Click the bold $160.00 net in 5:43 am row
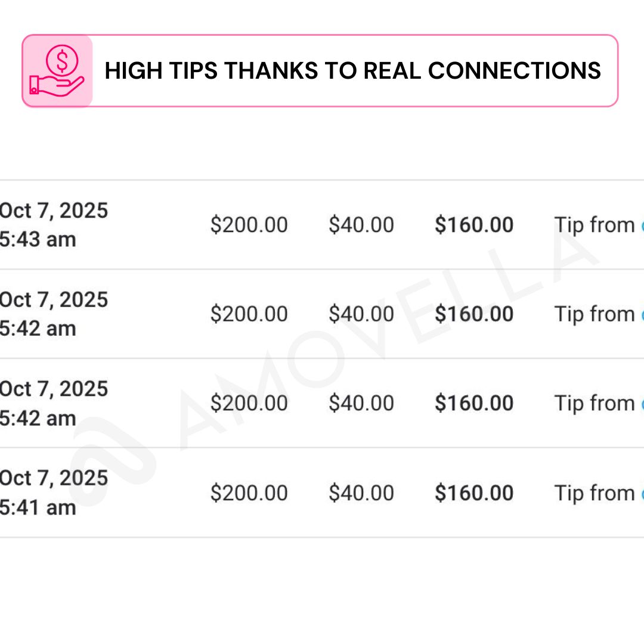This screenshot has width=644, height=644. pos(474,225)
